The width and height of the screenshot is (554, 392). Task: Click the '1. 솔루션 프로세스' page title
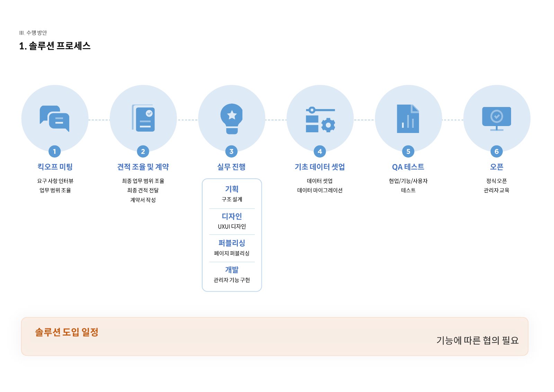(55, 46)
